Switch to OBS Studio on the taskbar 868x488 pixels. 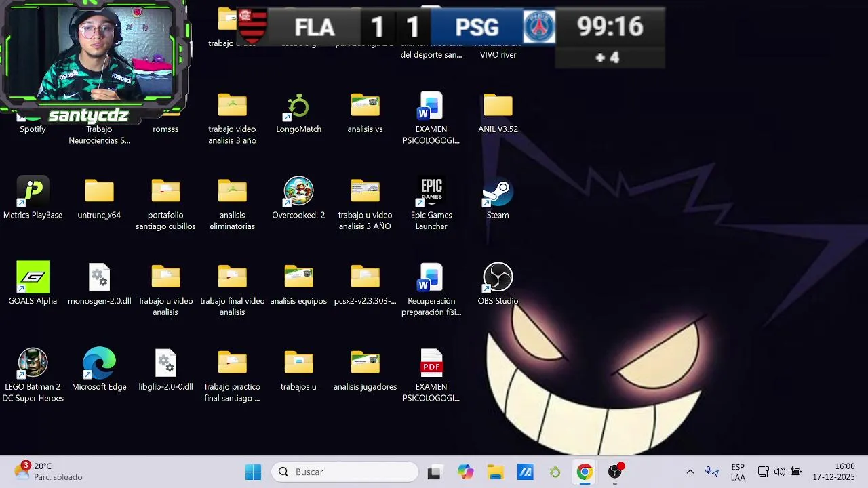pos(615,472)
